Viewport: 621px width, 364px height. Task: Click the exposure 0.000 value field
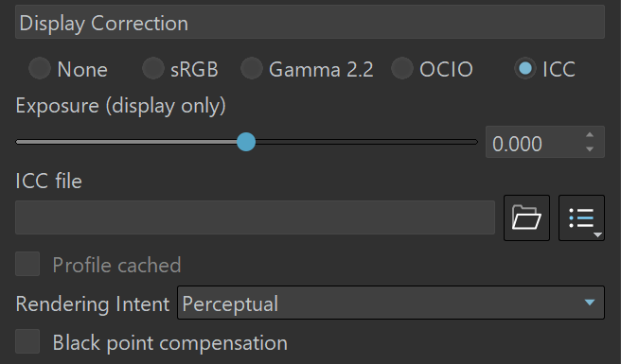[535, 142]
